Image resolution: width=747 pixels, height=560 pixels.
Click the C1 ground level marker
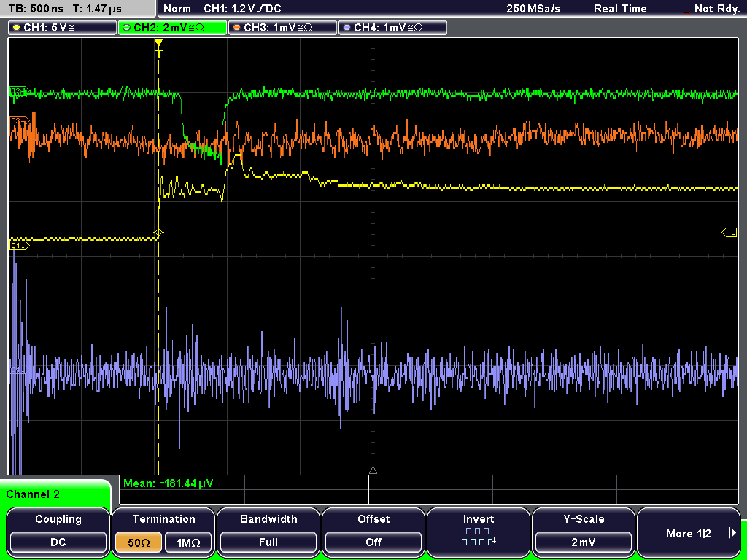coord(19,245)
